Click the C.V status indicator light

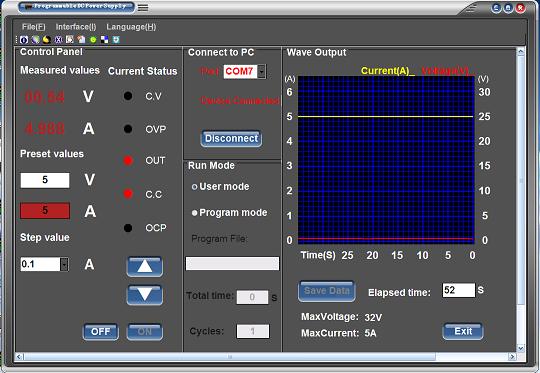point(128,96)
